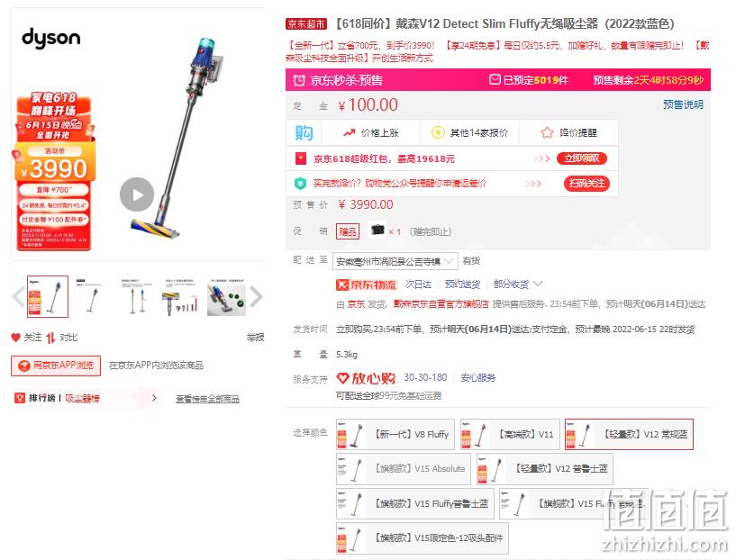The image size is (736, 560).
Task: Expand the 部分收货 chevron
Action: pyautogui.click(x=538, y=284)
